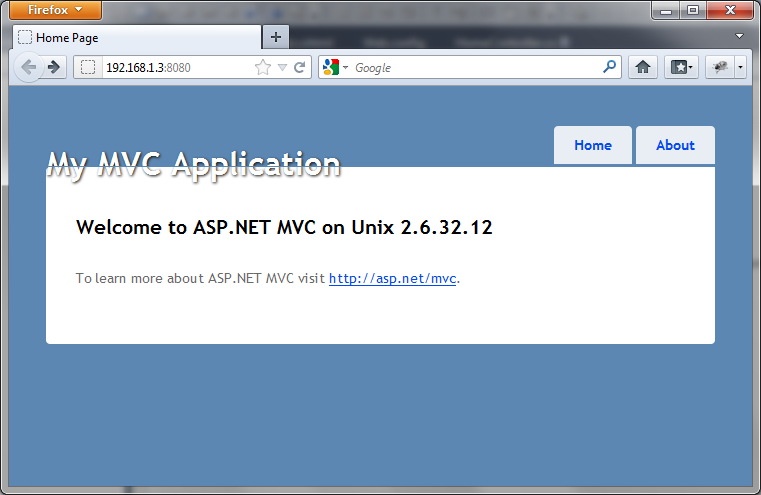
Task: Click the search magnifier icon
Action: pyautogui.click(x=610, y=66)
